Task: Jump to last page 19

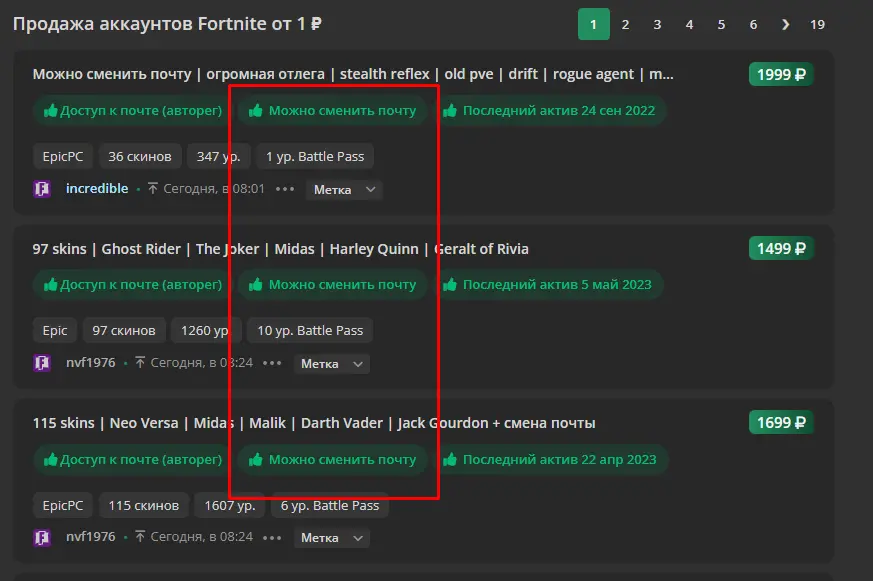Action: [x=817, y=24]
